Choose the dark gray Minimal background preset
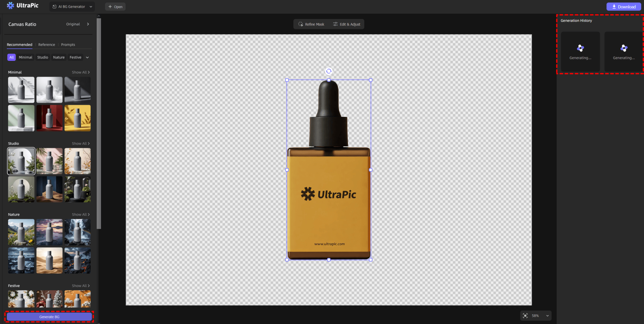This screenshot has height=324, width=644. (x=78, y=90)
